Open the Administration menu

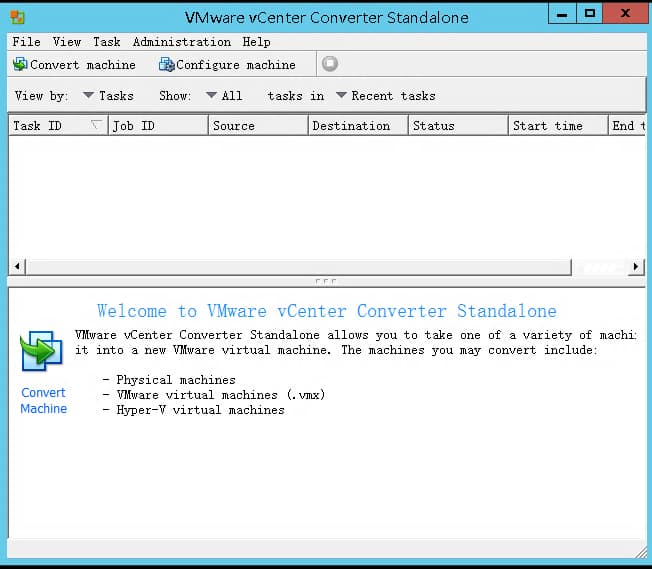182,42
